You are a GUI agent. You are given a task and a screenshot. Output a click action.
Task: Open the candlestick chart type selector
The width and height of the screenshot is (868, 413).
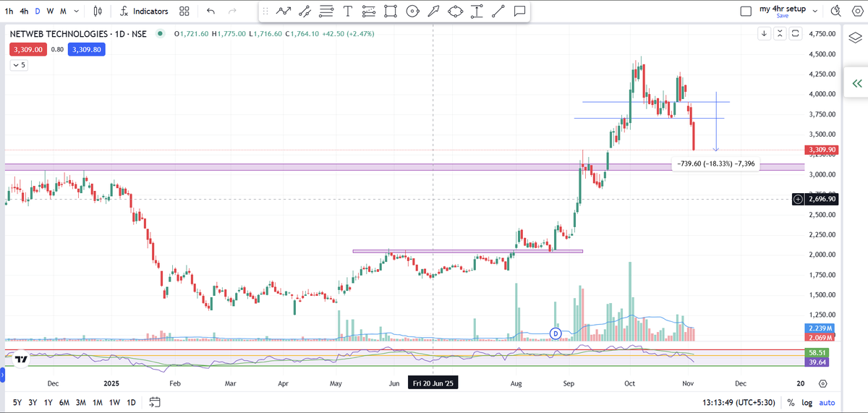coord(98,12)
